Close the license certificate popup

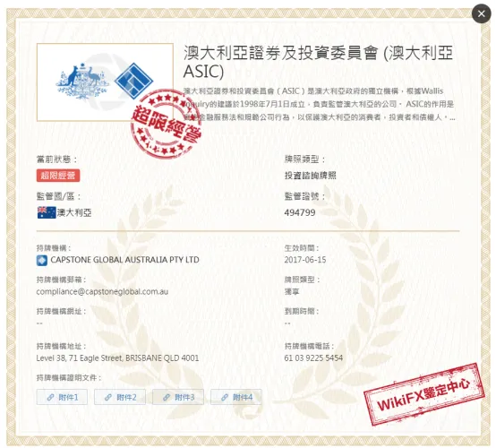click(x=481, y=13)
